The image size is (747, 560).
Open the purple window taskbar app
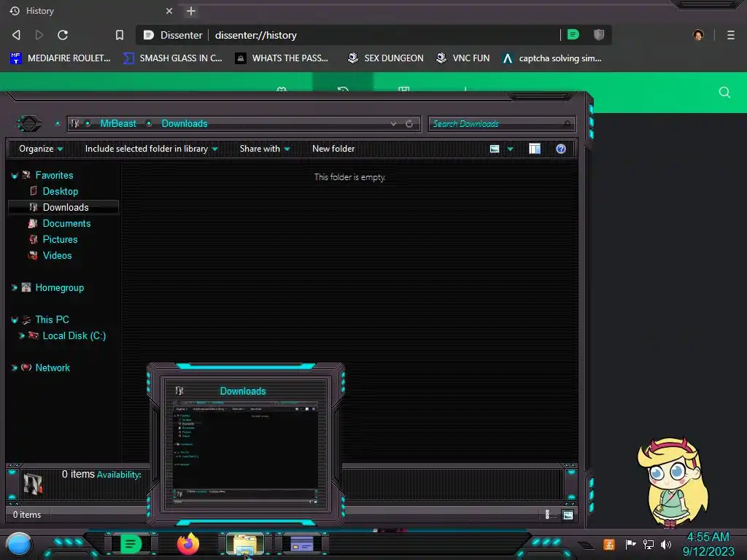(302, 544)
